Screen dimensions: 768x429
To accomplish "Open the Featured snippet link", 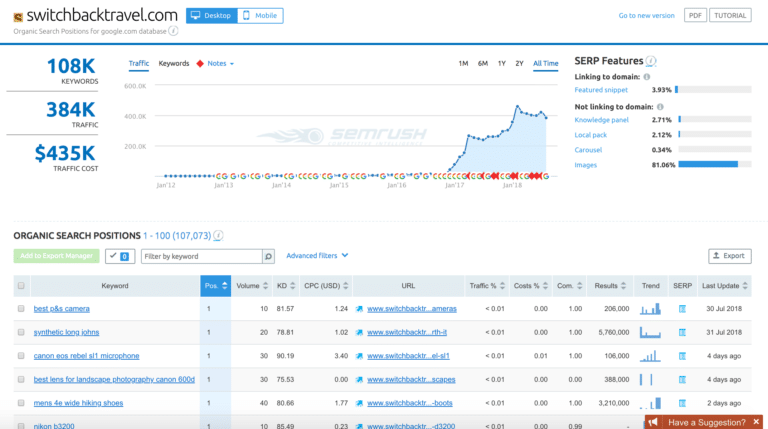I will click(x=601, y=90).
